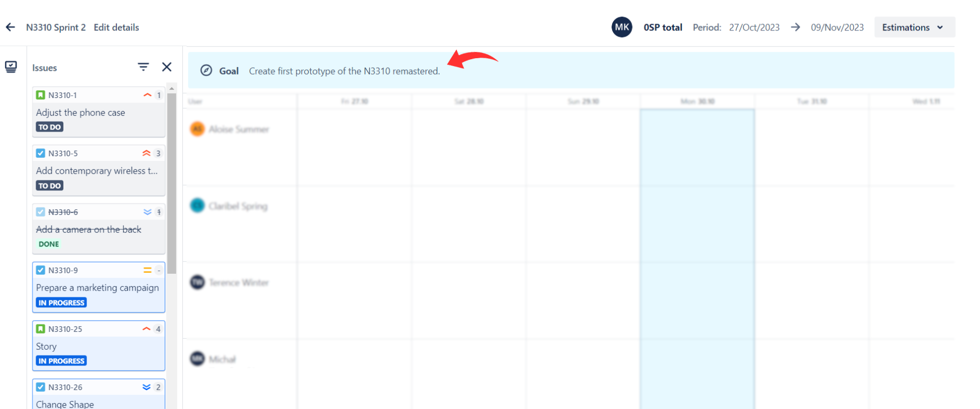Click task checkbox icon on N3310-26
This screenshot has height=409, width=980.
click(40, 387)
